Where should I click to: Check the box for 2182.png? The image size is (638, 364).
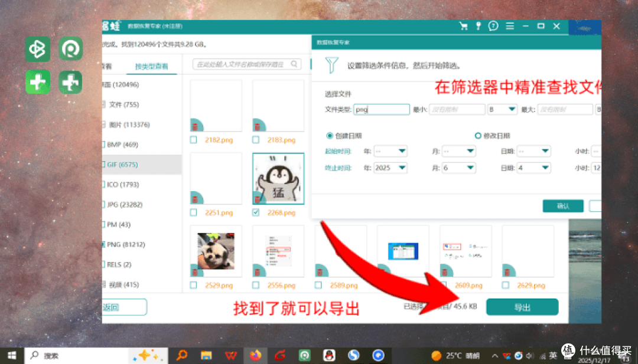pyautogui.click(x=193, y=140)
